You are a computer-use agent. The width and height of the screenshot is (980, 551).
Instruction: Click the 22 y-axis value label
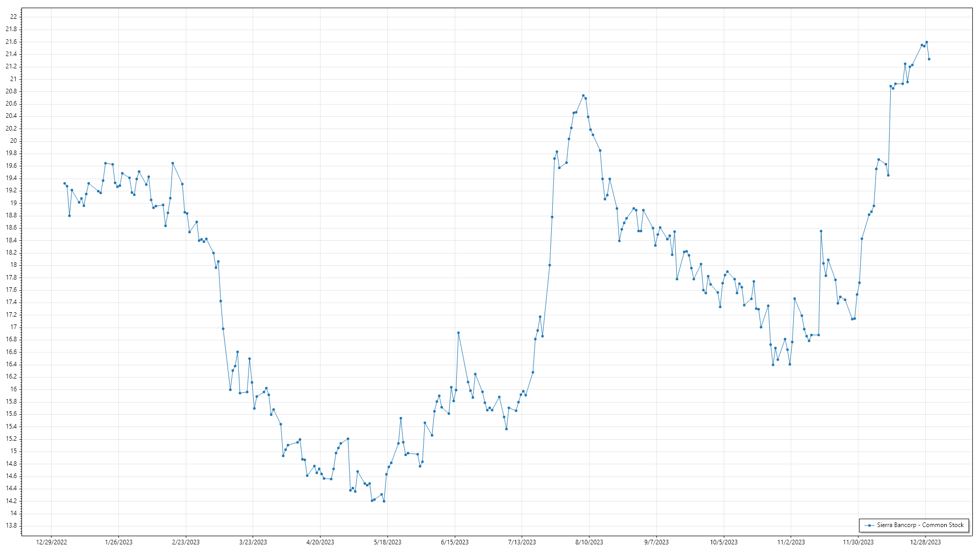click(13, 17)
